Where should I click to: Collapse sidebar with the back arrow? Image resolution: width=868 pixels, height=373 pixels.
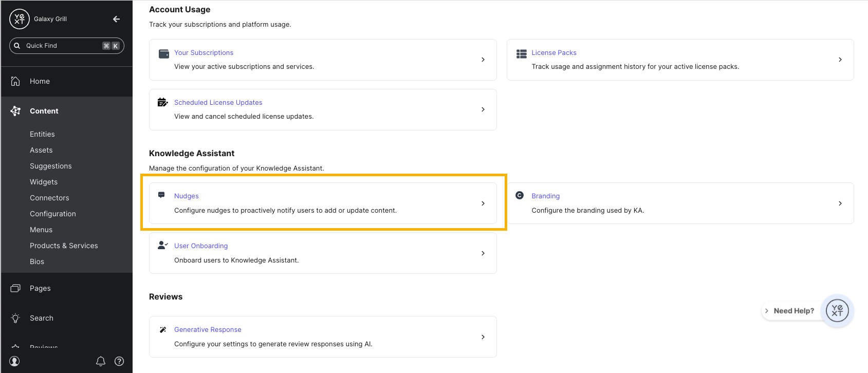click(x=117, y=19)
